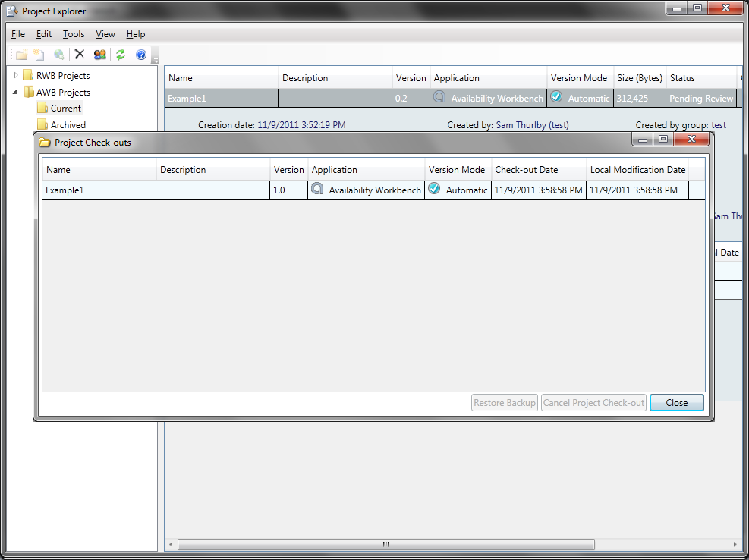The height and width of the screenshot is (560, 749).
Task: Sort check-outs by Check-out Date column
Action: coord(537,170)
